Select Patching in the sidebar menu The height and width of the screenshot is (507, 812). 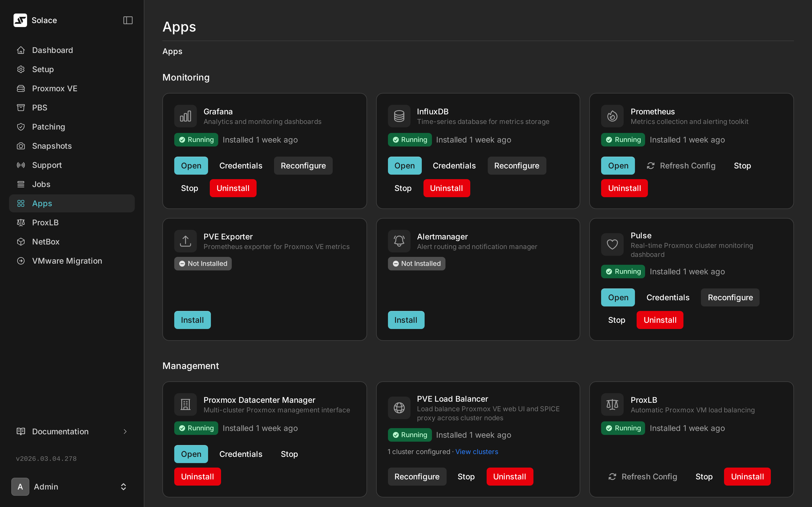point(49,127)
